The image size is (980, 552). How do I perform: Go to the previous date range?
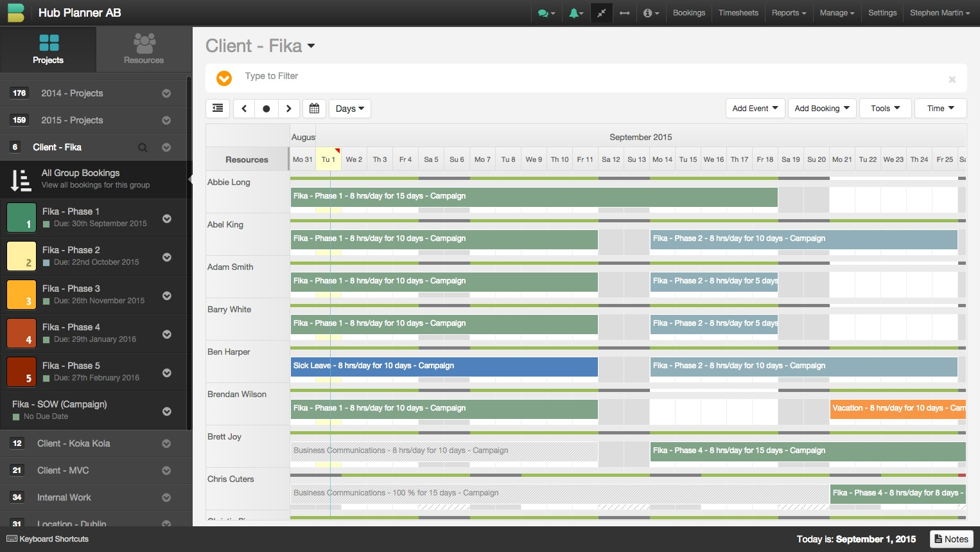(244, 109)
